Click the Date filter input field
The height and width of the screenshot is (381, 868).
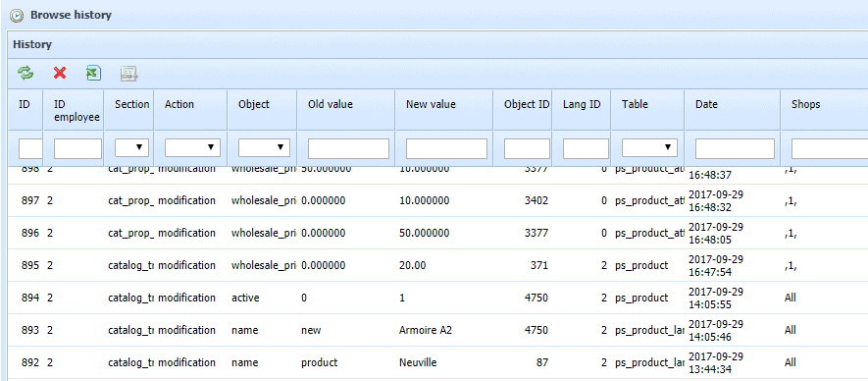(735, 148)
